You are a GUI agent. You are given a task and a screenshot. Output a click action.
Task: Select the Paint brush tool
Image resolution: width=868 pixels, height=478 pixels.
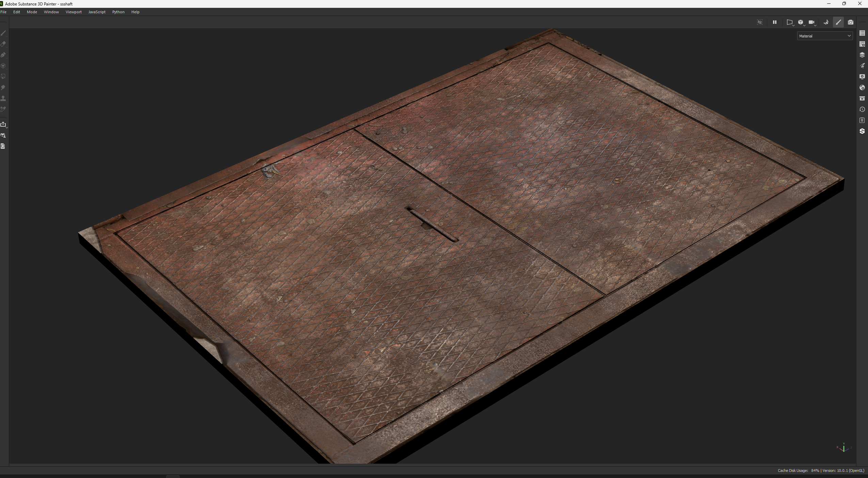pyautogui.click(x=3, y=33)
